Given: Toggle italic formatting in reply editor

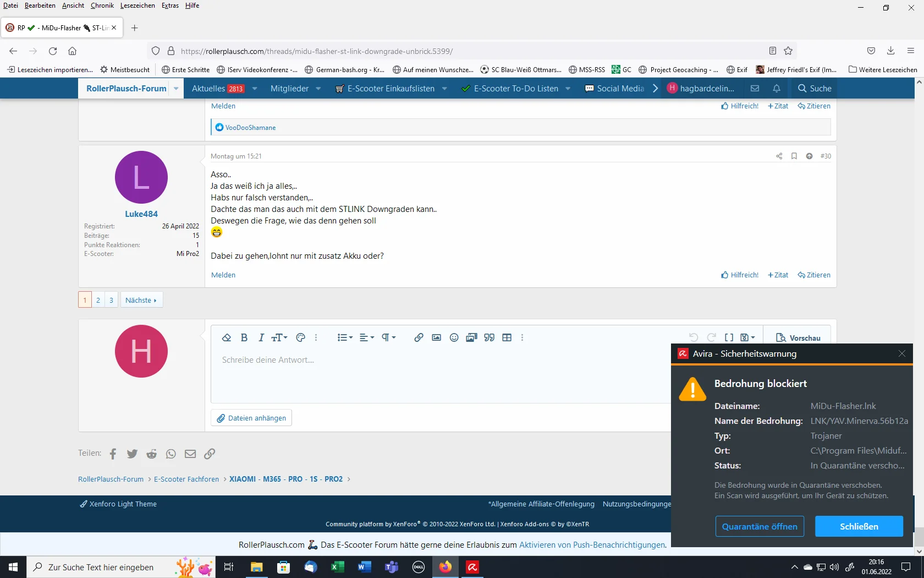Looking at the screenshot, I should [261, 337].
